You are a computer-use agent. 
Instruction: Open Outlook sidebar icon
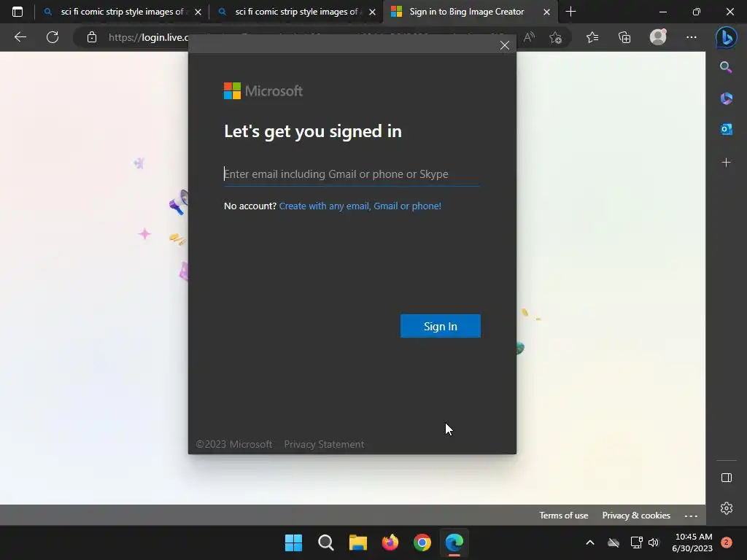click(x=726, y=129)
